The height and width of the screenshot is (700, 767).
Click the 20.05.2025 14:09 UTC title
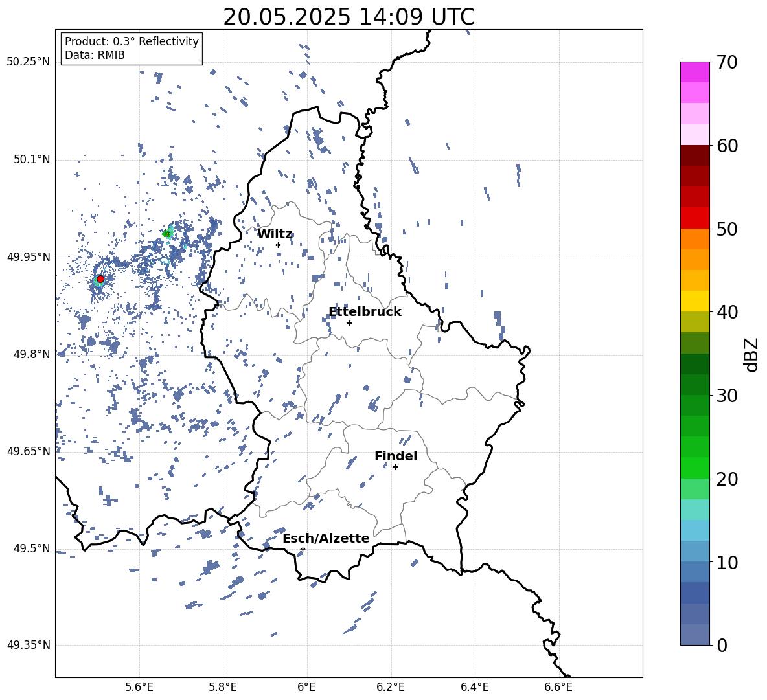point(349,17)
